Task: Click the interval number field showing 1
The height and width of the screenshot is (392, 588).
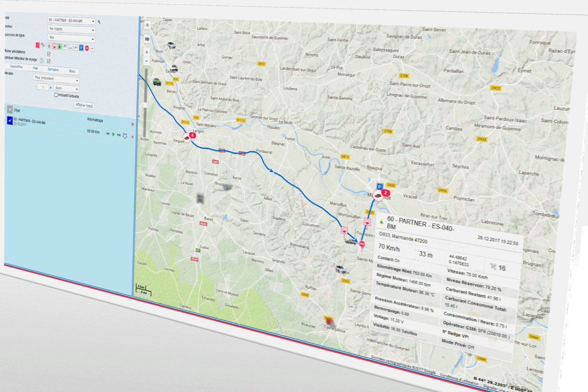Action: coord(43,87)
